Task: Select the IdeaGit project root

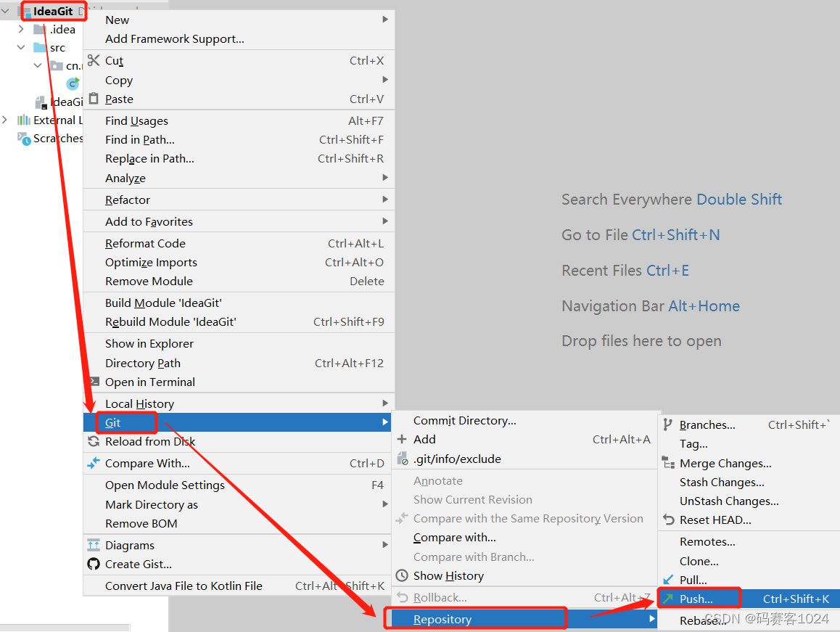Action: (52, 12)
